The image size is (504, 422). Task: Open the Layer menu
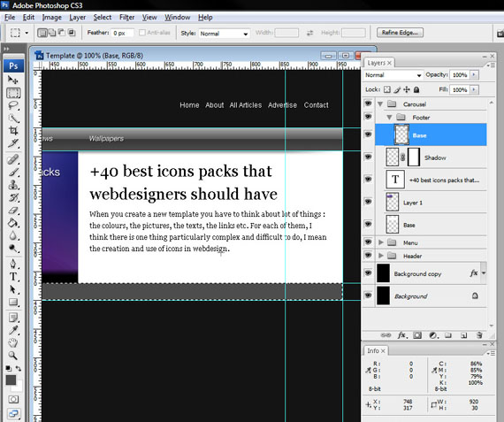[x=78, y=18]
